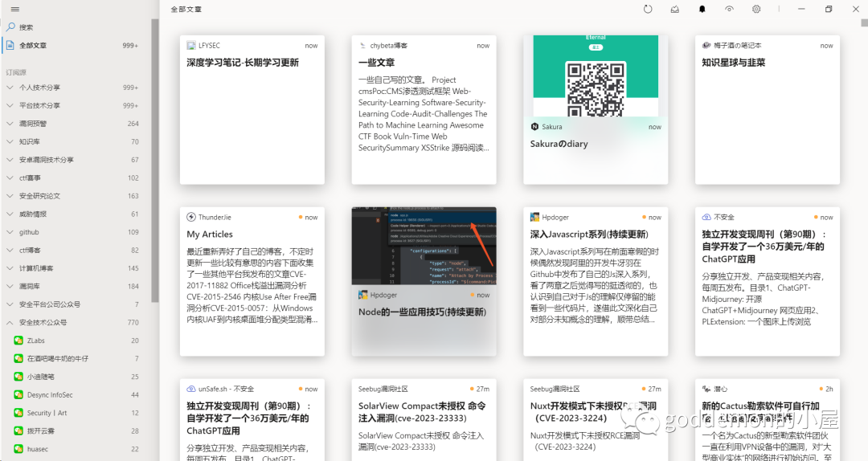Click the search magnifier icon
The image size is (868, 461).
tap(10, 27)
